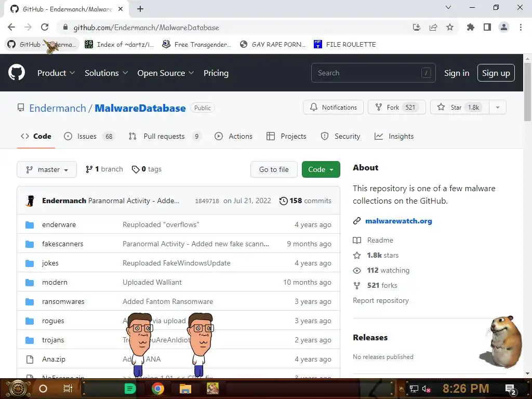Viewport: 532px width, 399px height.
Task: Click the browser address bar URL
Action: pyautogui.click(x=146, y=28)
